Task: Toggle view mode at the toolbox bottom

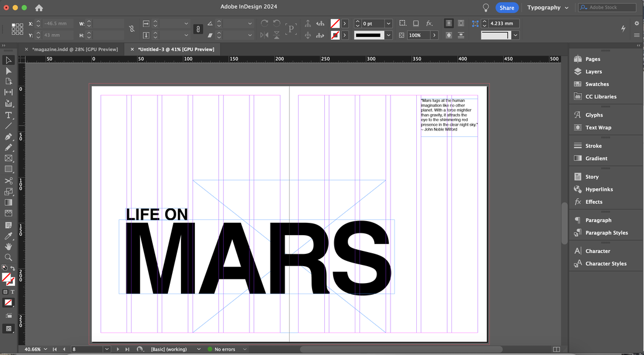Action: pyautogui.click(x=8, y=329)
